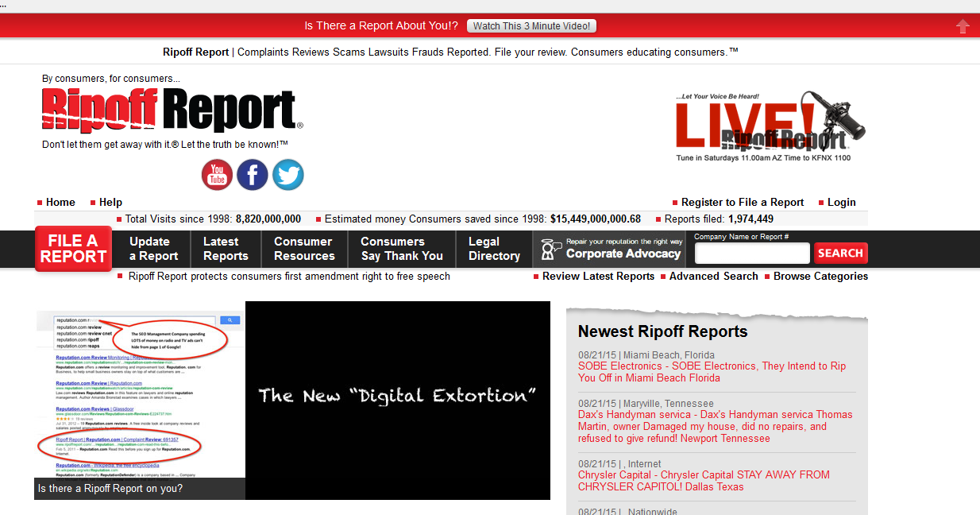The image size is (980, 515).
Task: Click the Total Visits since 1998 statistic
Action: 213,219
